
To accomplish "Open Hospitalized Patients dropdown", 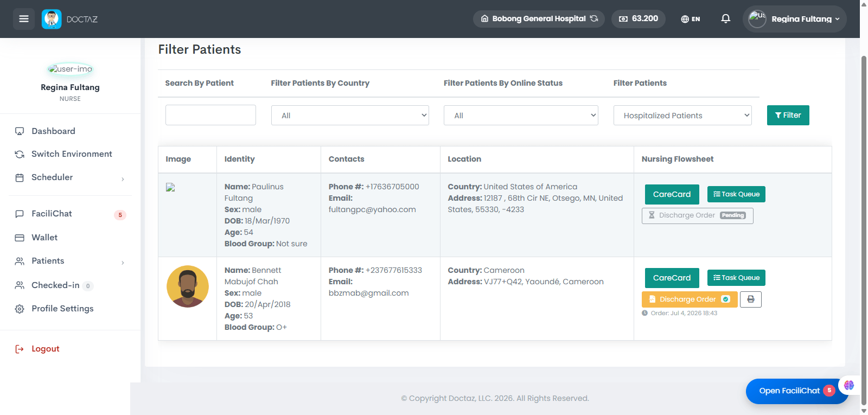I will pyautogui.click(x=682, y=115).
